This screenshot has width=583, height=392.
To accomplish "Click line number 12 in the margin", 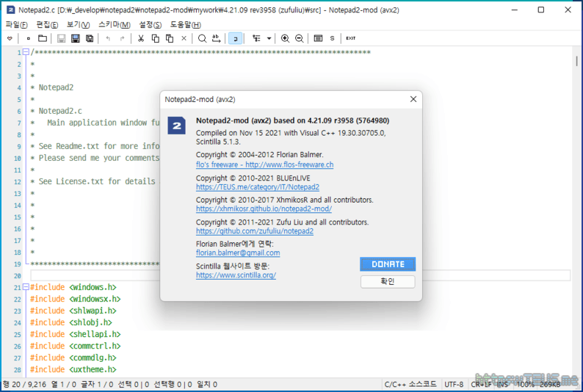I will (18, 182).
